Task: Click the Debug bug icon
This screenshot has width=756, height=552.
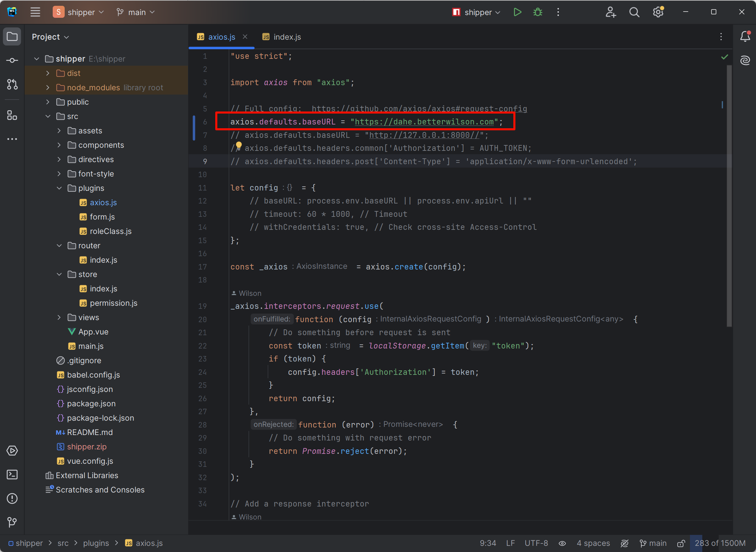Action: pos(538,12)
